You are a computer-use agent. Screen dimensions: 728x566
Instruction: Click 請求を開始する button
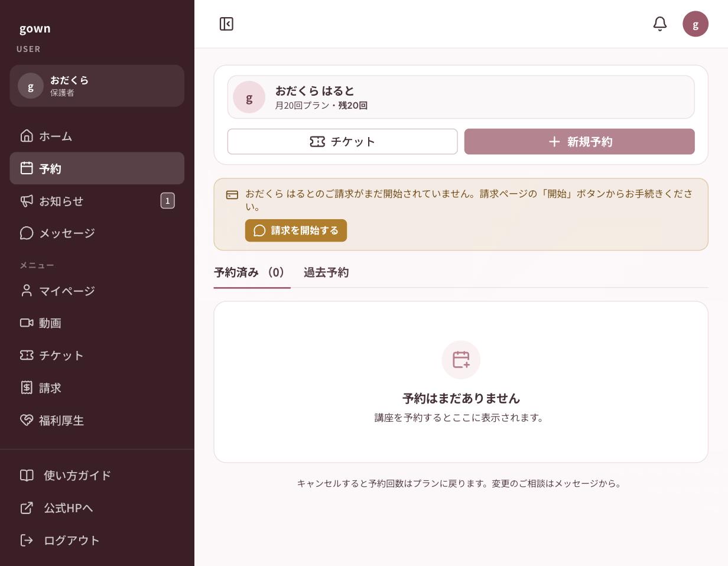point(296,230)
